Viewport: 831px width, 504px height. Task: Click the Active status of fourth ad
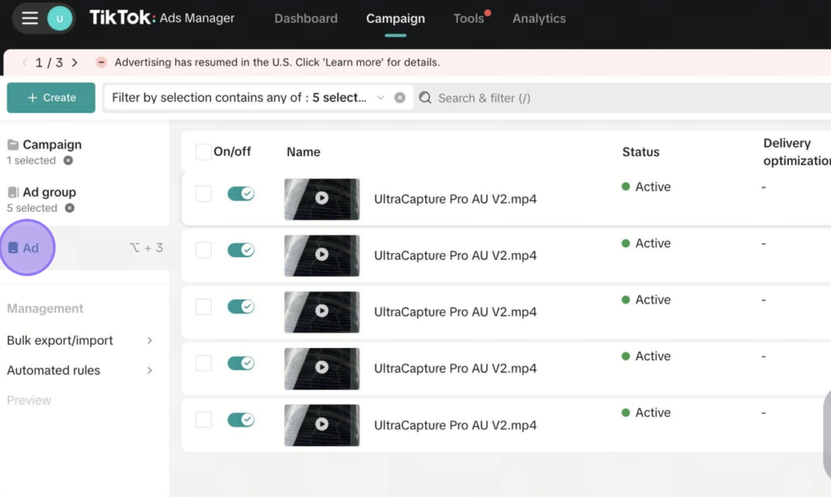pyautogui.click(x=646, y=356)
